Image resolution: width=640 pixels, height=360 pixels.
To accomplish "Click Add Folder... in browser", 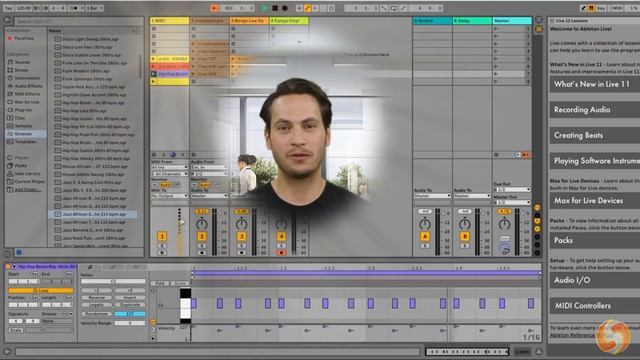I will tap(24, 189).
